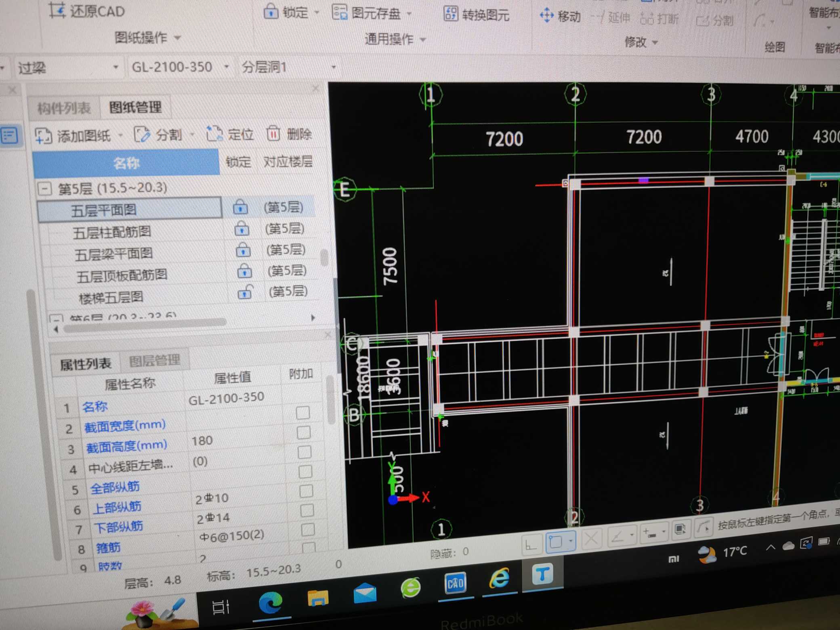Show hidden system tray icons chevron
The height and width of the screenshot is (630, 840).
coord(770,548)
